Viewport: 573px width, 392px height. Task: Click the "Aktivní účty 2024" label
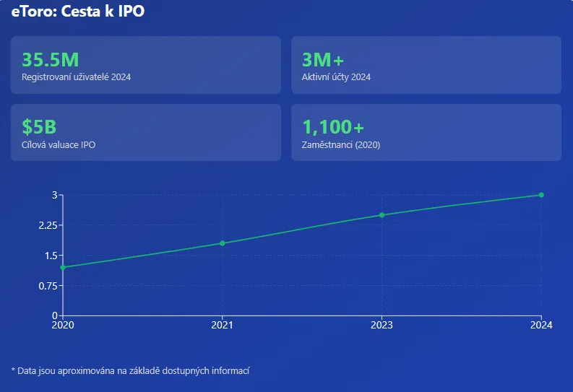click(336, 77)
